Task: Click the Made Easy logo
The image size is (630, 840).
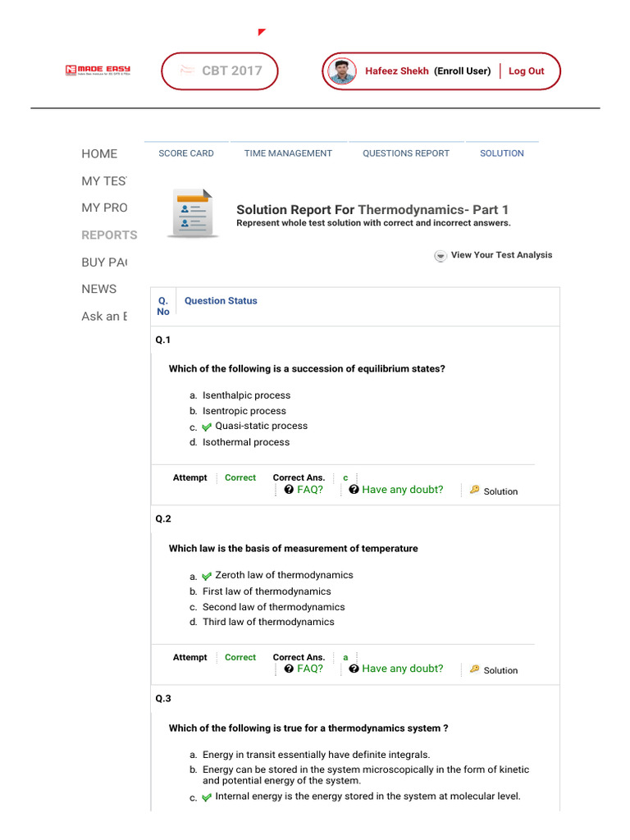Action: (x=98, y=71)
